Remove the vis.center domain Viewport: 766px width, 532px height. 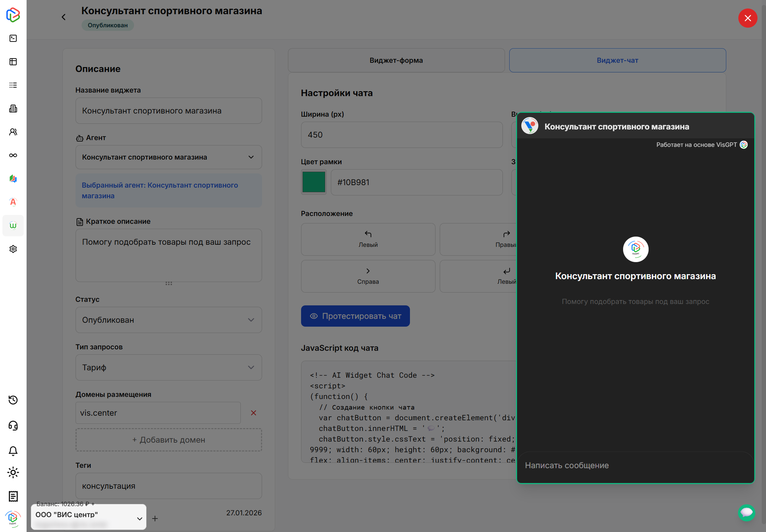[x=254, y=413]
